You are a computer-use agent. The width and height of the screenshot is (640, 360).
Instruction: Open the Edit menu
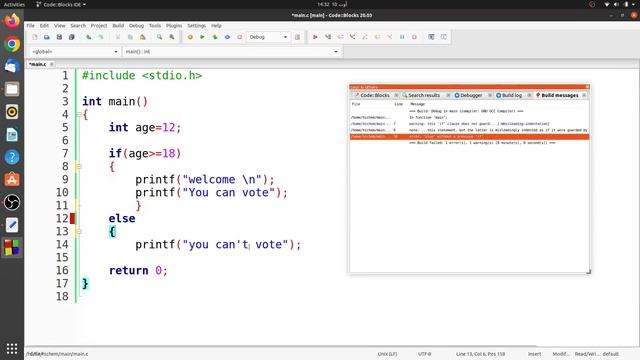[44, 26]
